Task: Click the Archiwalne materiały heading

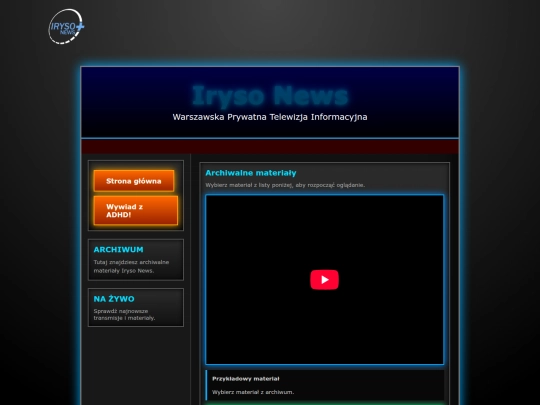Action: [x=251, y=173]
